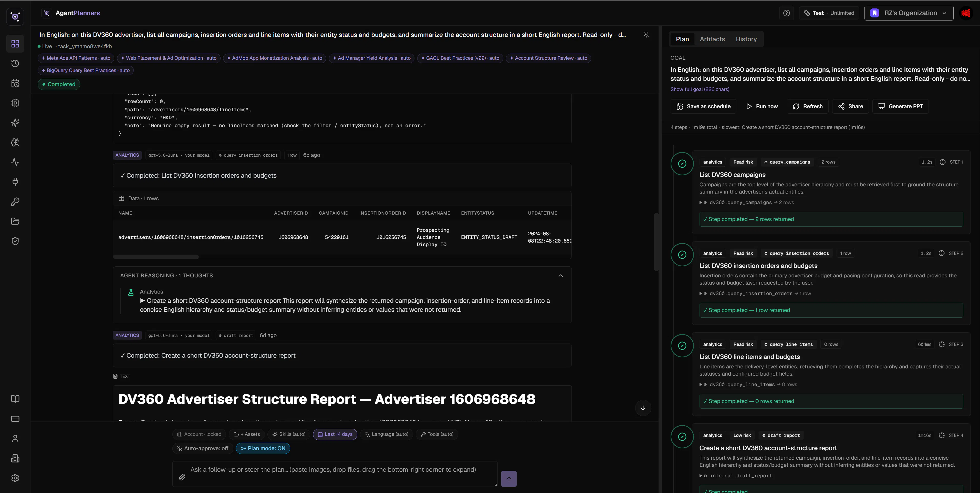This screenshot has width=980, height=493.
Task: Click the Test Unlimited plan badge
Action: point(829,13)
